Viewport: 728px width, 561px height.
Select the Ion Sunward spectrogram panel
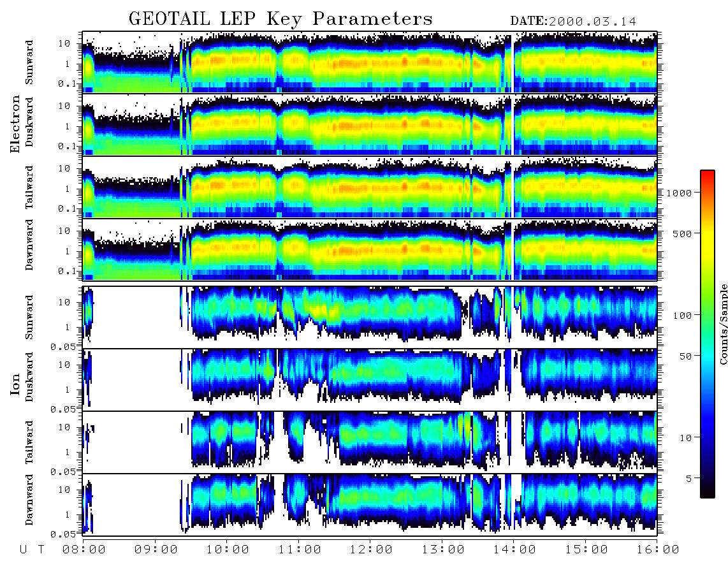pos(370,317)
